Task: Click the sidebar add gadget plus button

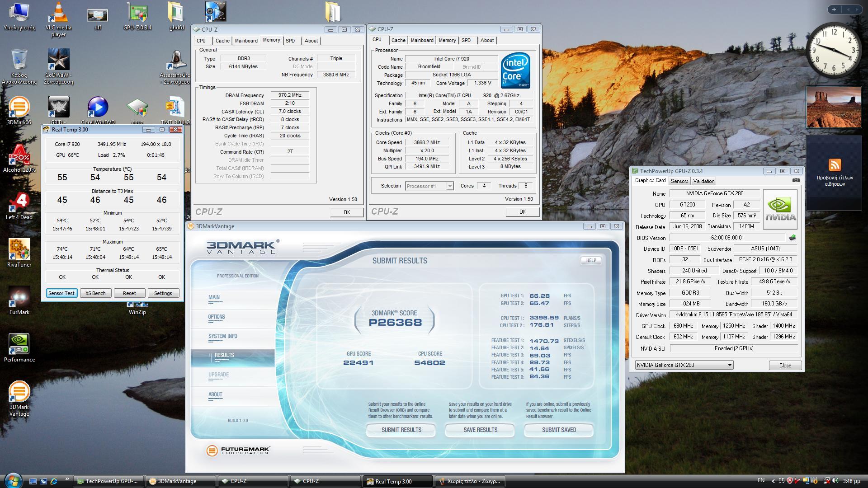Action: [x=834, y=9]
